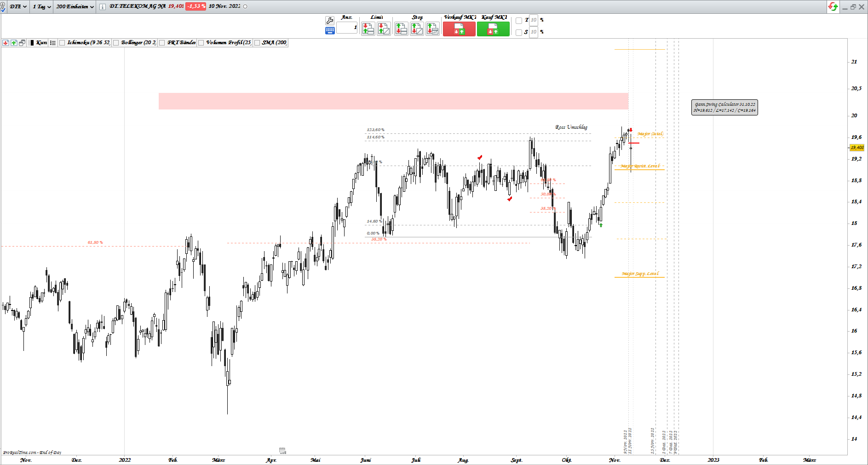The width and height of the screenshot is (868, 465).
Task: Open the DTE symbol dropdown
Action: tap(17, 6)
